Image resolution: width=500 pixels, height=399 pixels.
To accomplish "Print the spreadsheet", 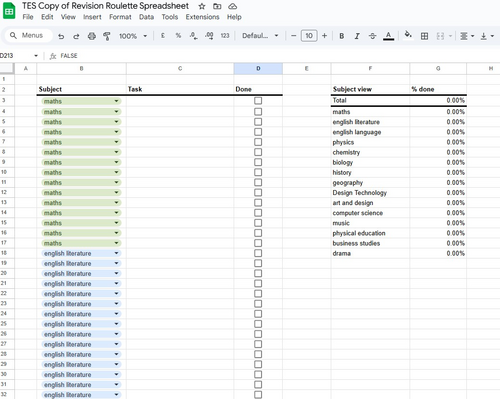I will click(x=92, y=36).
